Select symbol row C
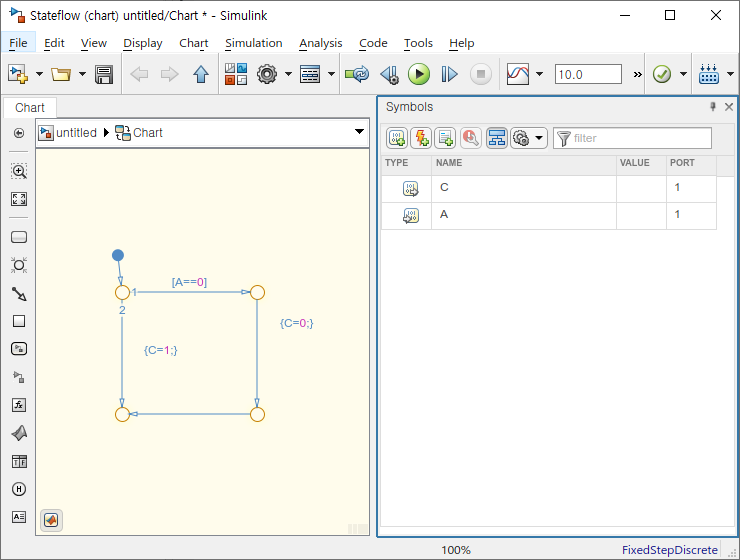This screenshot has width=740, height=560. [549, 189]
